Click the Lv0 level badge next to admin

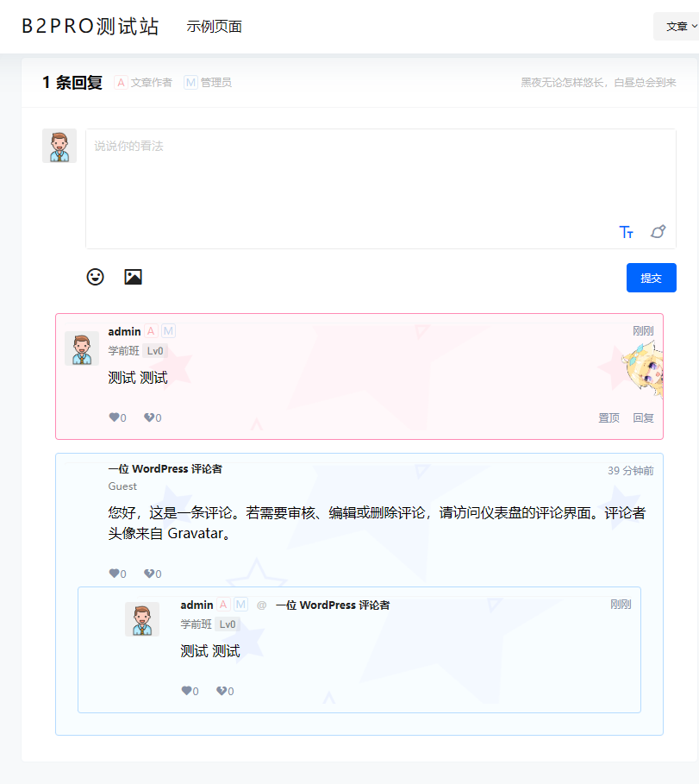coord(155,351)
